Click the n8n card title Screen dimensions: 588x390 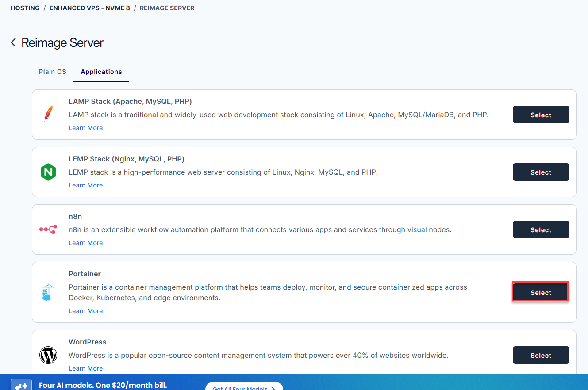pos(75,216)
